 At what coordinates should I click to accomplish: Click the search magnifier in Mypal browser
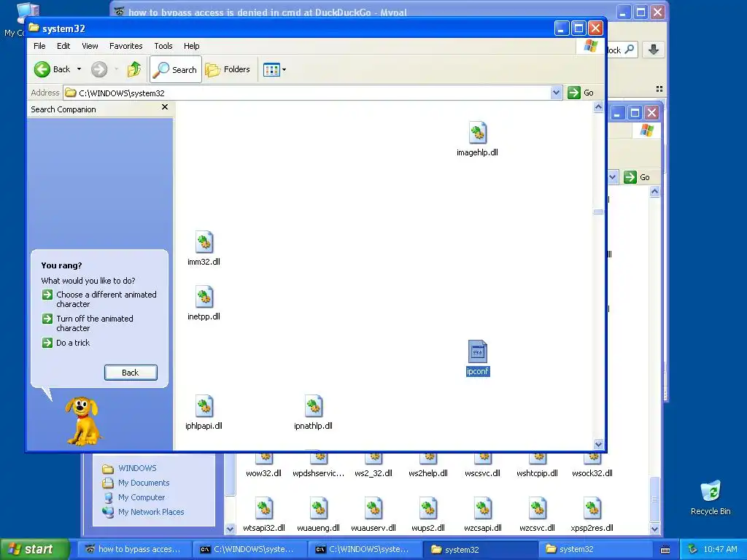click(x=630, y=50)
